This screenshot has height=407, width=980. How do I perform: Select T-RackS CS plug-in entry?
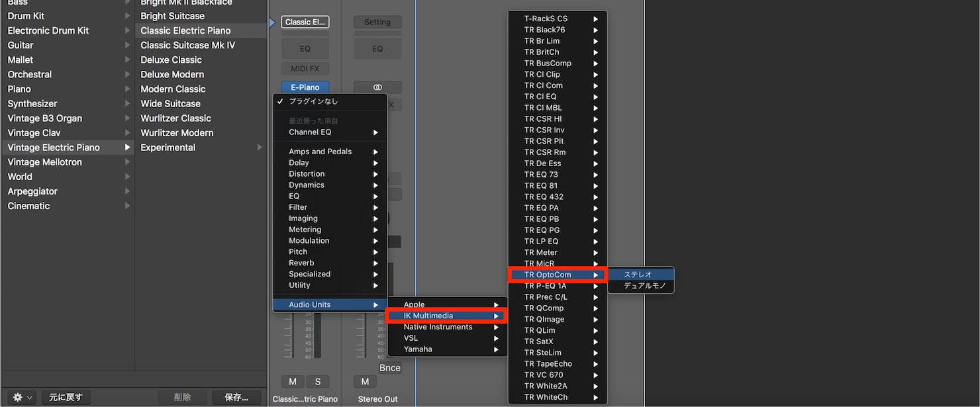click(558, 19)
